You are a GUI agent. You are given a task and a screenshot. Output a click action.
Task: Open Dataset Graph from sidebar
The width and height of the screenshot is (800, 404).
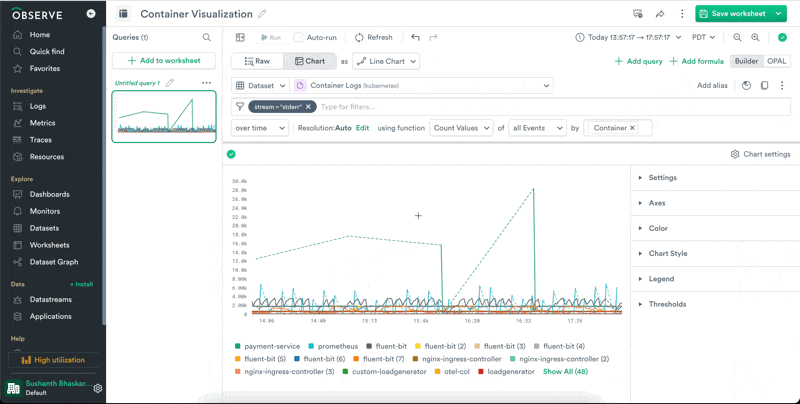click(x=53, y=262)
